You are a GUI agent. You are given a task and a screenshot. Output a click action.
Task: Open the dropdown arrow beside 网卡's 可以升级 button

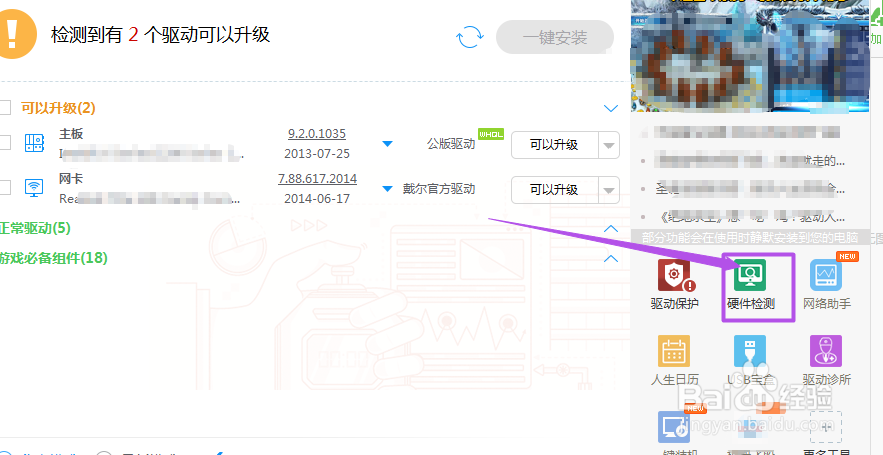click(609, 190)
